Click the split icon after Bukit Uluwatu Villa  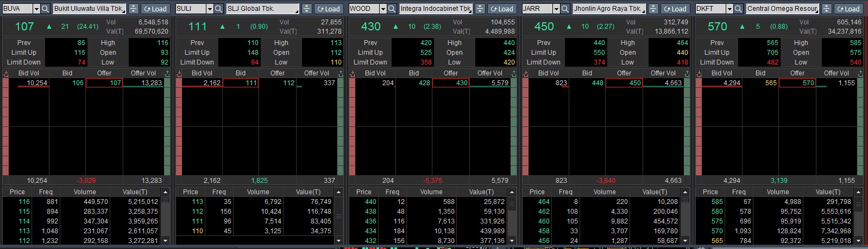134,9
